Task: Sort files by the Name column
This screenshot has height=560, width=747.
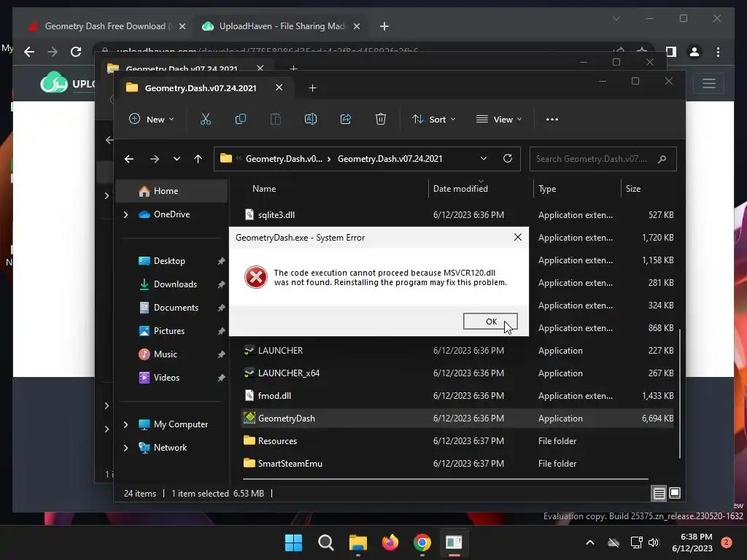Action: pos(264,189)
